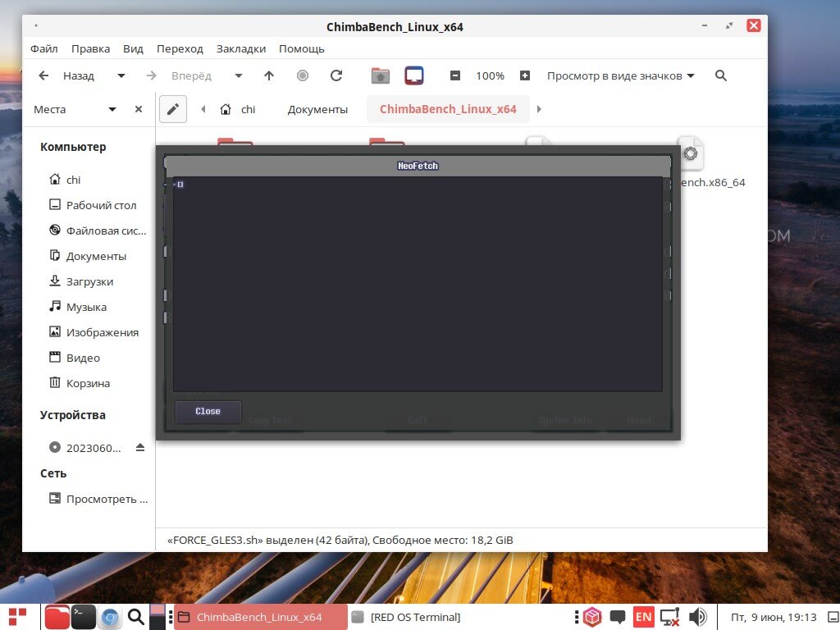
Task: Open Музыка in the sidebar
Action: point(78,307)
